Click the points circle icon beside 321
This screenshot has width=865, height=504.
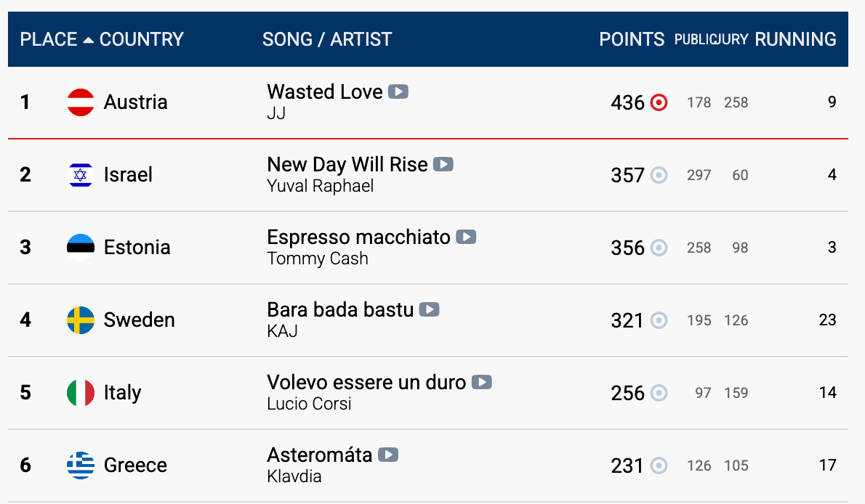[x=659, y=320]
